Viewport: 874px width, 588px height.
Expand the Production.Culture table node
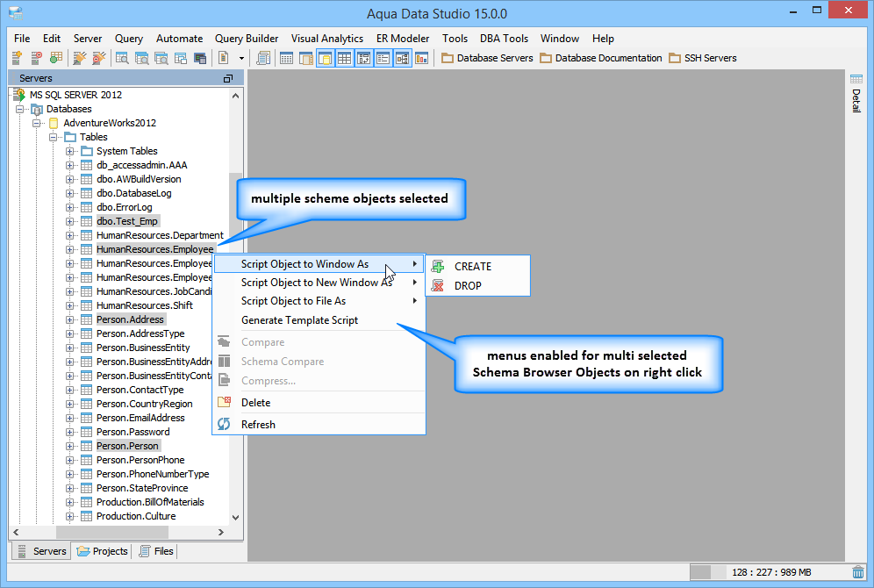tap(70, 516)
